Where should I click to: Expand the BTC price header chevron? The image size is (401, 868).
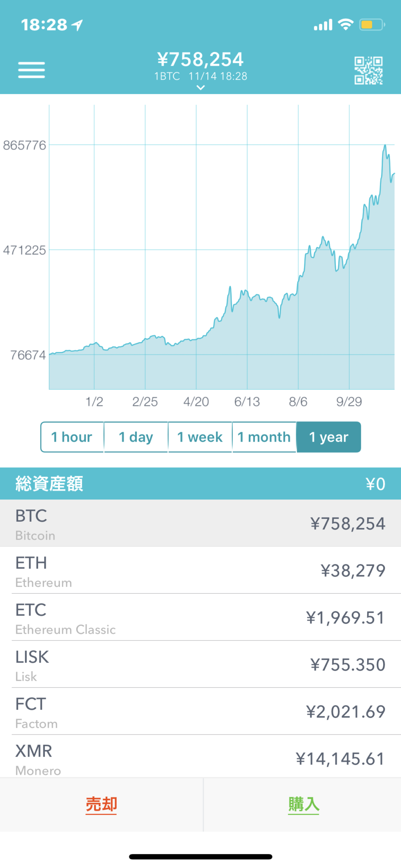[200, 88]
